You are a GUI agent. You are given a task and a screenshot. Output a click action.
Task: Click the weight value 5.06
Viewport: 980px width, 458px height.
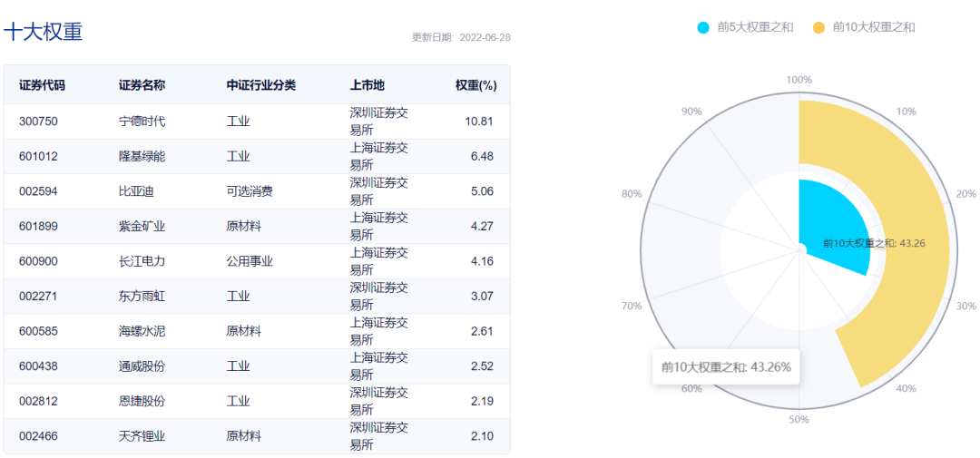click(482, 191)
